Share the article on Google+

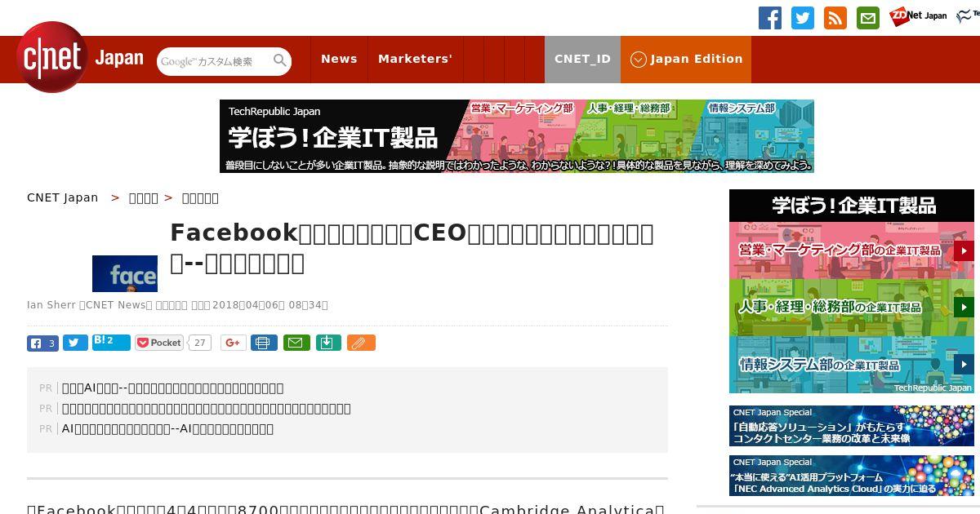tap(234, 343)
